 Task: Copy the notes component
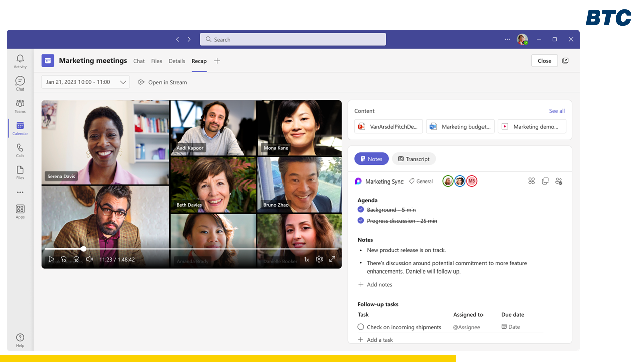pos(545,181)
